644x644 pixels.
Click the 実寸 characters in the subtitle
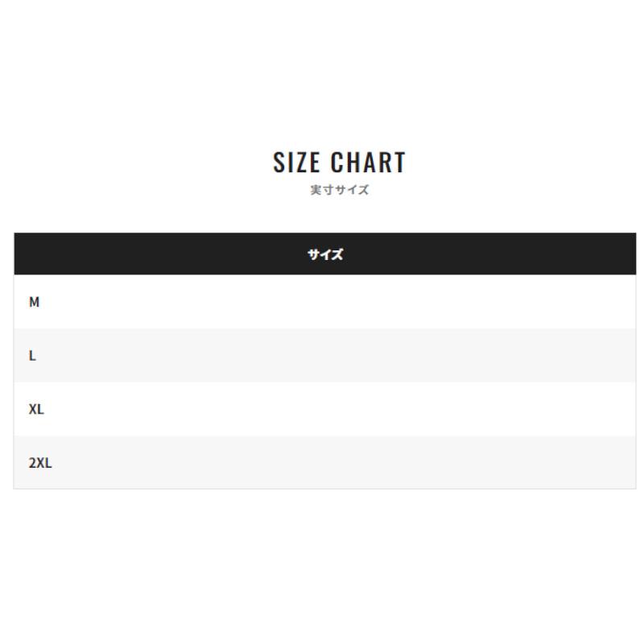[322, 190]
